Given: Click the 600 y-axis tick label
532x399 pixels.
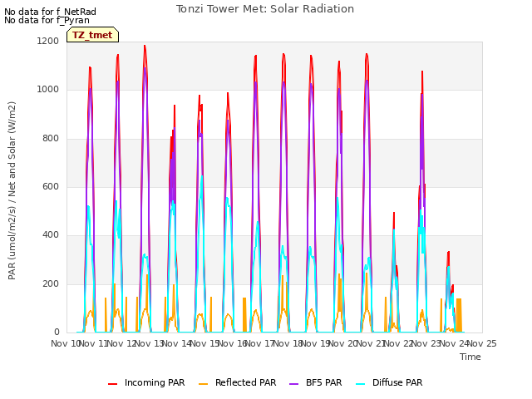Looking at the screenshot, I should coord(51,186).
